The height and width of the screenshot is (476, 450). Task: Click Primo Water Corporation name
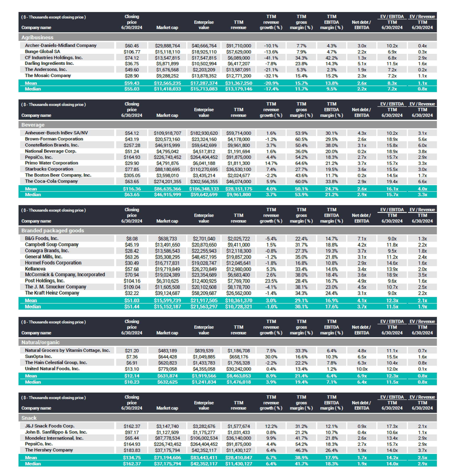point(52,163)
